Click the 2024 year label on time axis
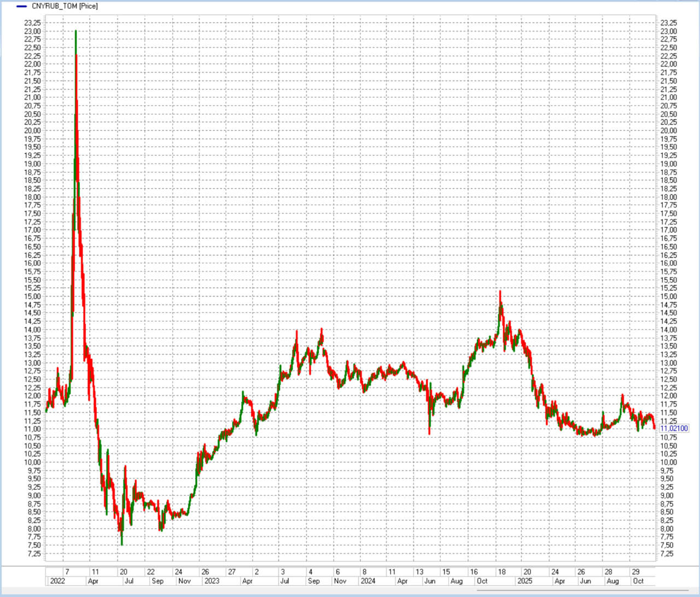700x597 pixels. point(368,581)
